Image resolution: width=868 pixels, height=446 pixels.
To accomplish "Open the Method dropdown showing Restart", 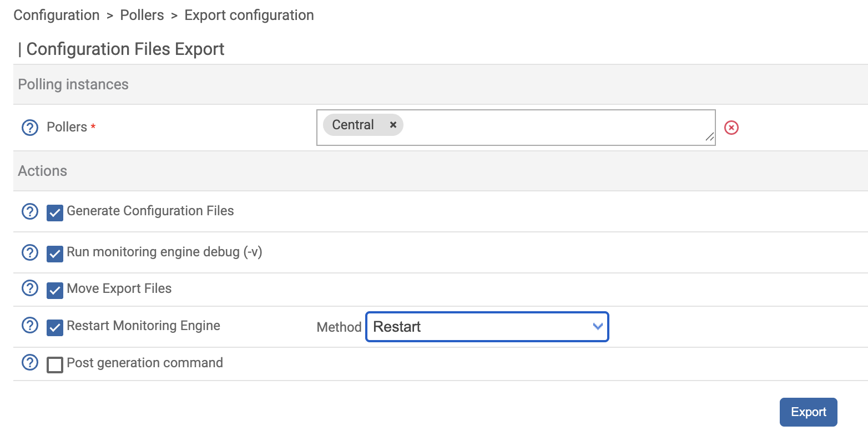I will coord(486,327).
